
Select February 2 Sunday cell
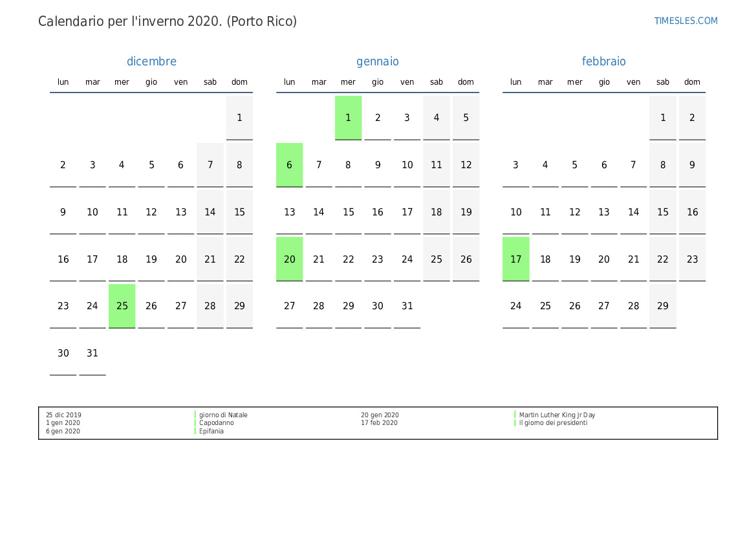point(692,118)
